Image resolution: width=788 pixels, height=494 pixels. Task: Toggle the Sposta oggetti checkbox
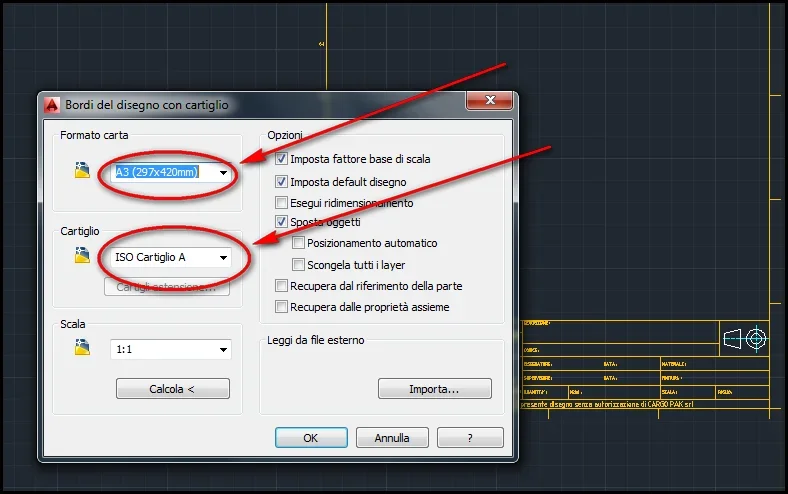[x=281, y=222]
